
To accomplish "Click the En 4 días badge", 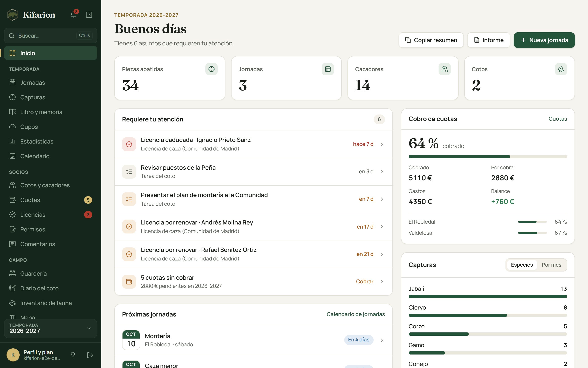I will pos(359,340).
